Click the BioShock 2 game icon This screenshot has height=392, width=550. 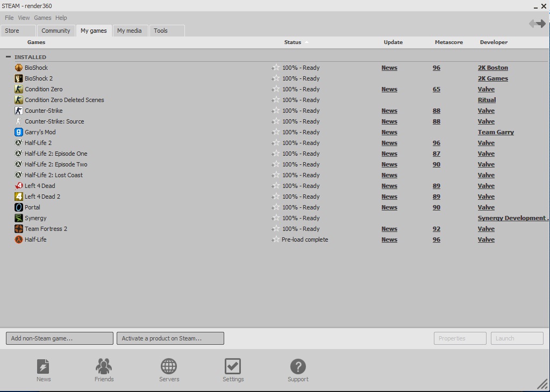point(19,78)
